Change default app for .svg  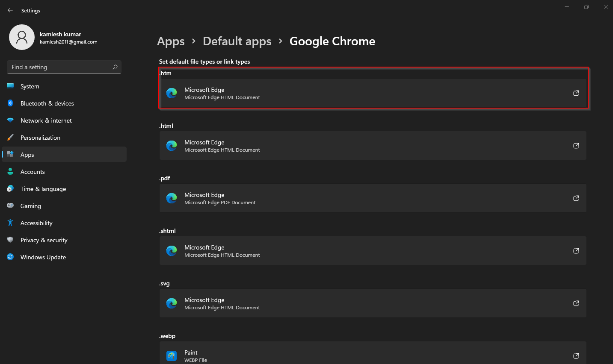click(x=373, y=303)
